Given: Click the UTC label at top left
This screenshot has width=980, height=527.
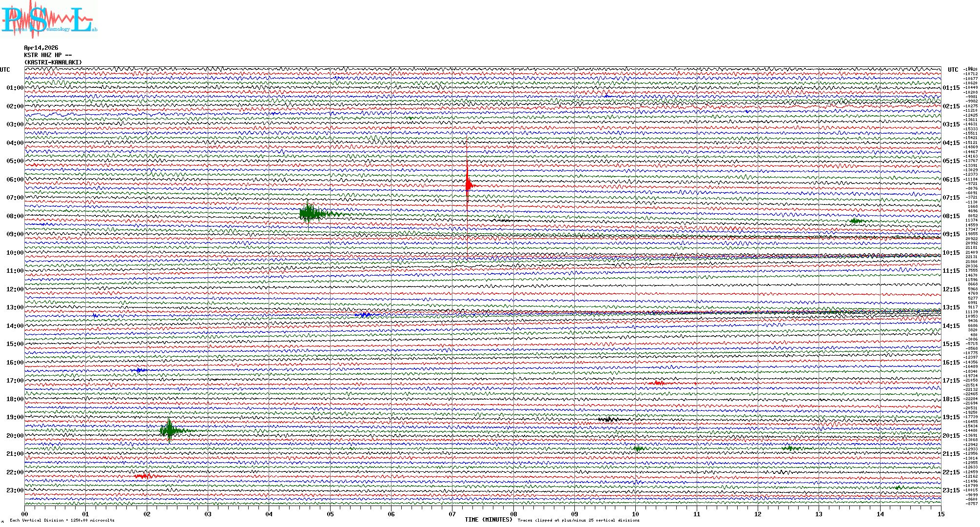Looking at the screenshot, I should click(5, 70).
